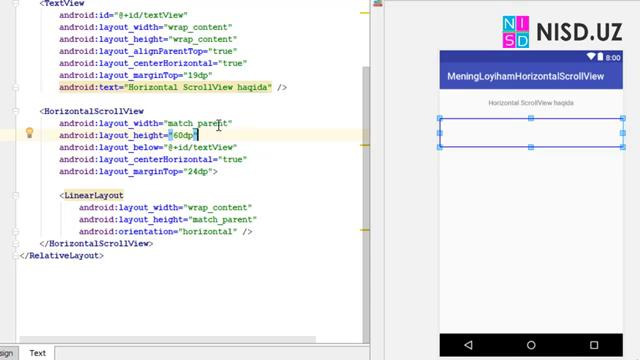The image size is (640, 360).
Task: Collapse the HorizontalScrollView opening tag fold marker
Action: [x=16, y=111]
